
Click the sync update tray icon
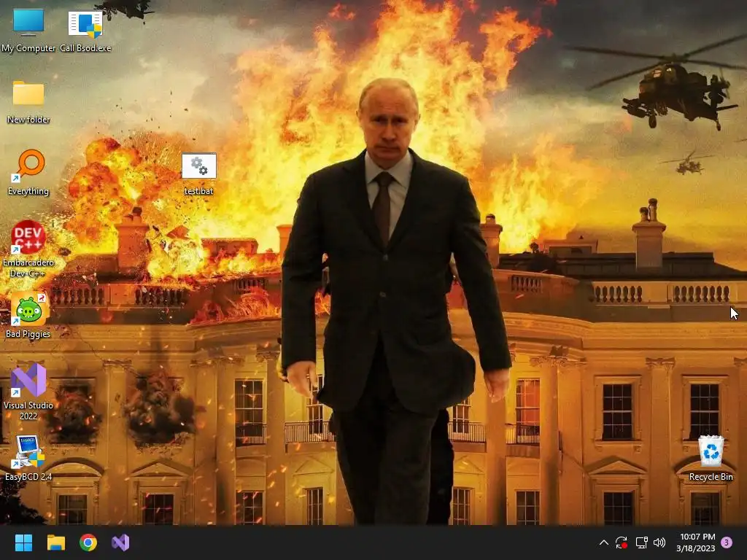point(622,542)
